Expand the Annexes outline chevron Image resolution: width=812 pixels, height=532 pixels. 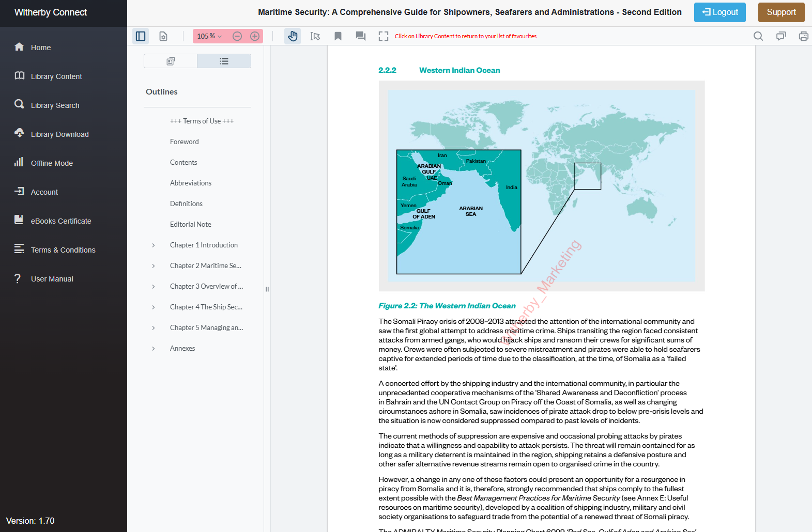tap(154, 349)
